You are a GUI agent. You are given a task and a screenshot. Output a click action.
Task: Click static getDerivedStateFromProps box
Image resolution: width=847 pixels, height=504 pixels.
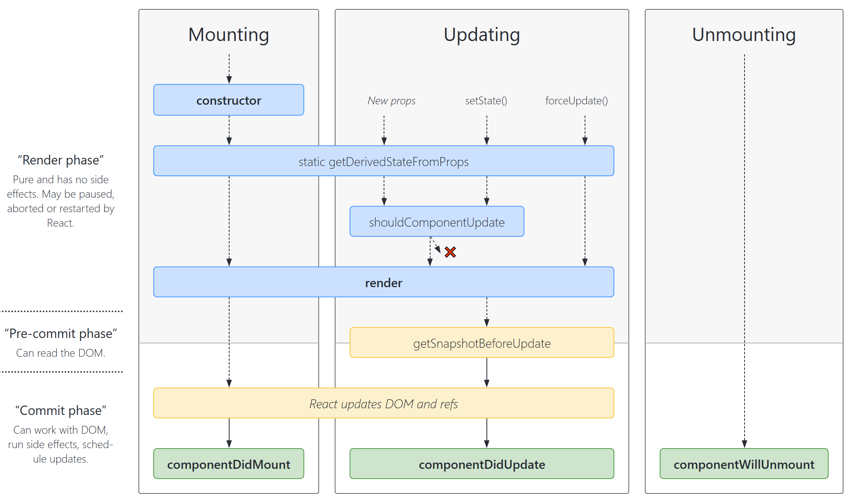click(383, 161)
